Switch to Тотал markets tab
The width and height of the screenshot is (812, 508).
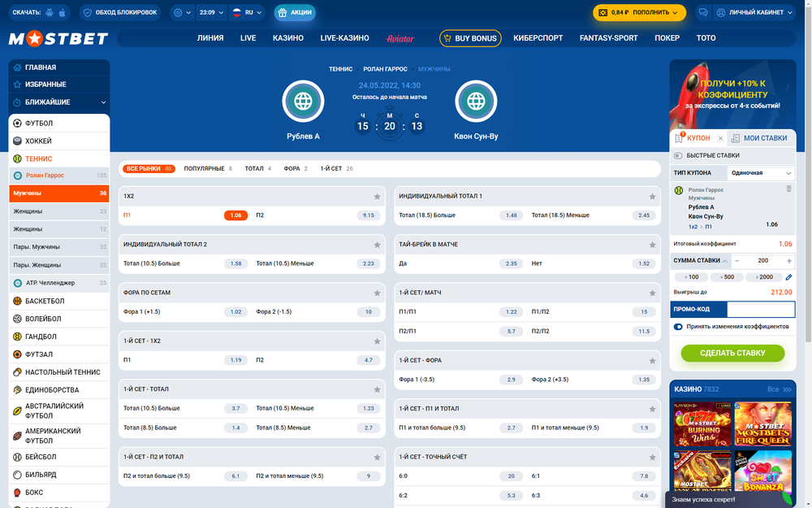pos(257,168)
